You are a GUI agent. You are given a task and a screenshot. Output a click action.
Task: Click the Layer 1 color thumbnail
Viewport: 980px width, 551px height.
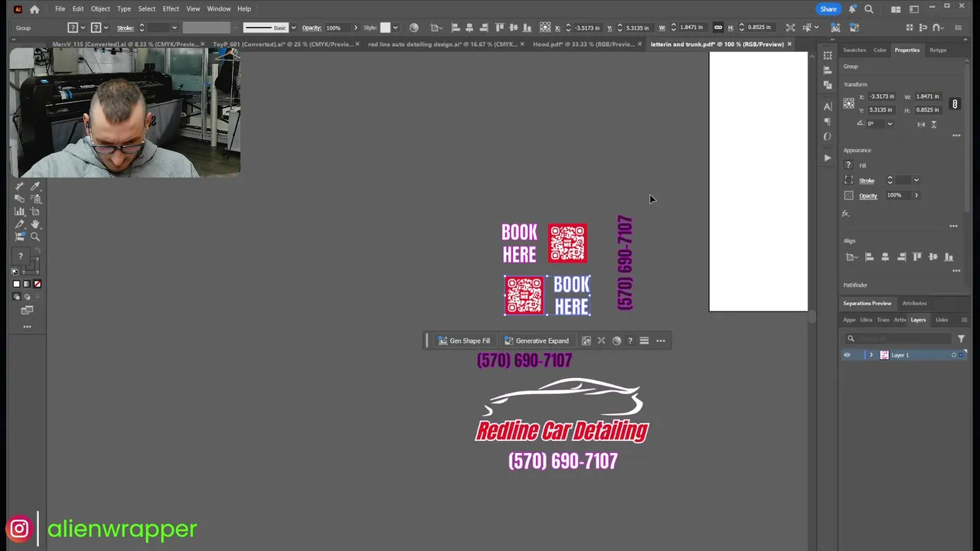point(884,355)
